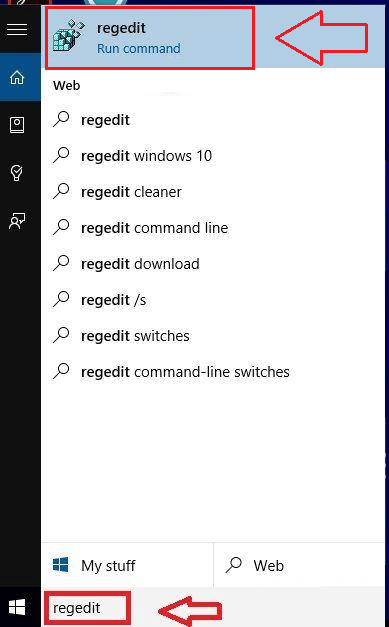This screenshot has width=389, height=627.
Task: Expand the hamburger menu in sidebar
Action: [x=17, y=30]
